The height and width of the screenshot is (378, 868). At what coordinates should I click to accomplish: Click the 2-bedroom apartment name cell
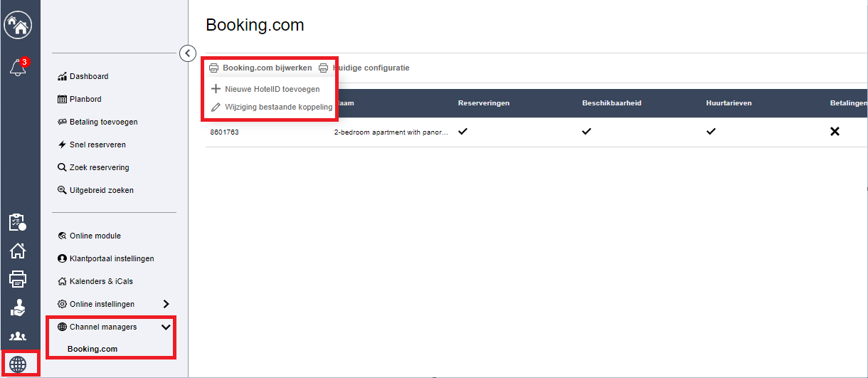click(x=391, y=132)
